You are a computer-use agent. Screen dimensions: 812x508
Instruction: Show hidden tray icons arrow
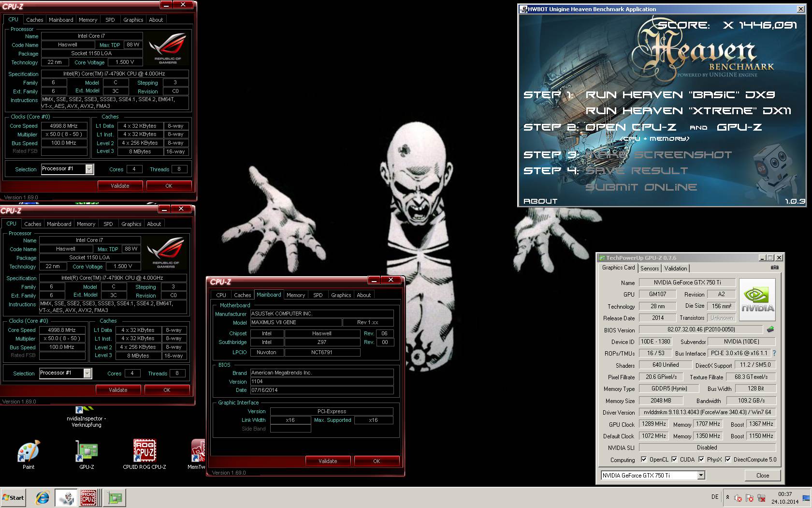(x=727, y=497)
